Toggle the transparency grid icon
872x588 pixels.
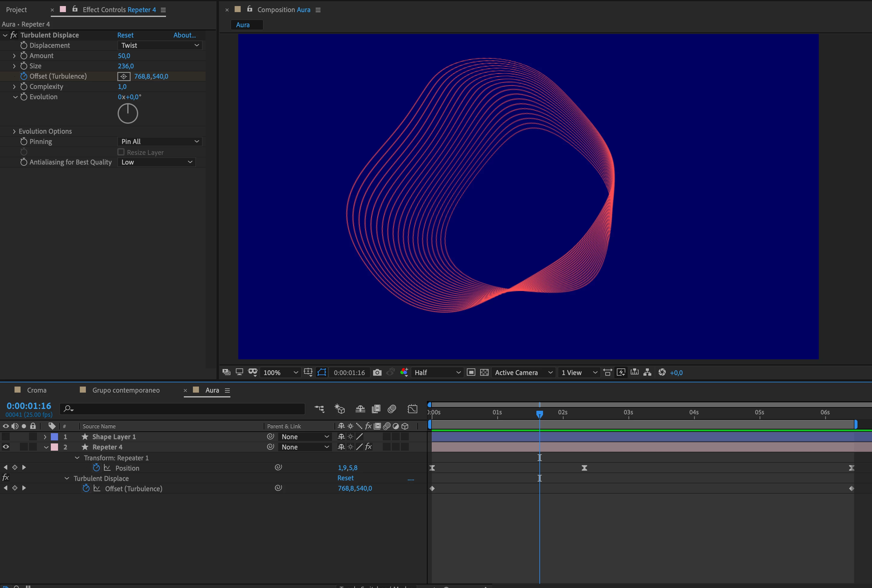484,372
